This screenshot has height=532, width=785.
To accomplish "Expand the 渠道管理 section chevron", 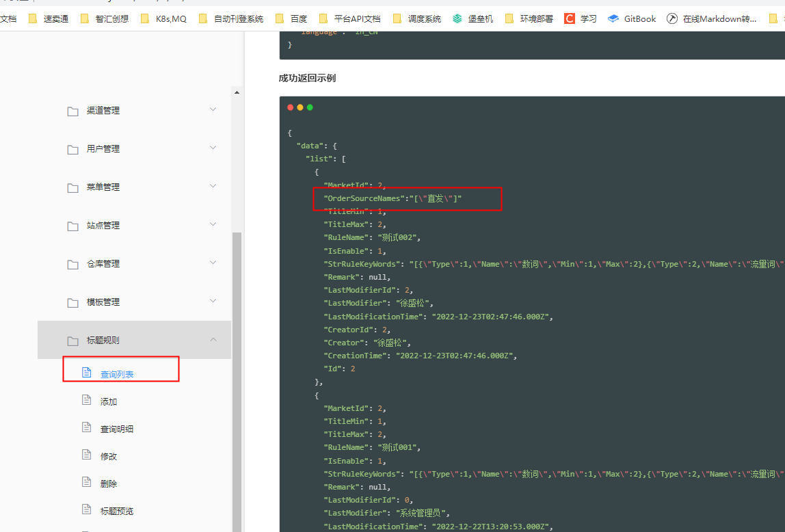I will point(213,109).
